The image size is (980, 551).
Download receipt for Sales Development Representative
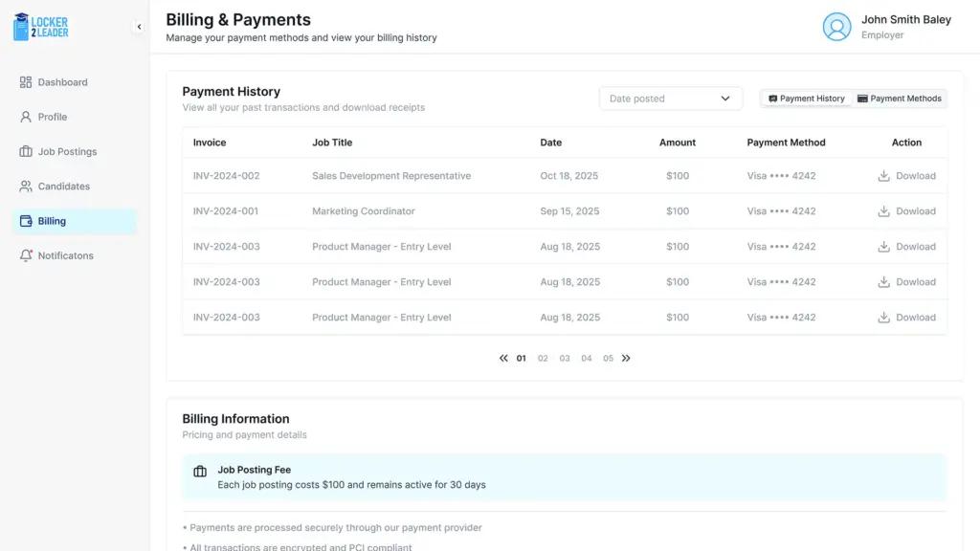click(x=906, y=176)
